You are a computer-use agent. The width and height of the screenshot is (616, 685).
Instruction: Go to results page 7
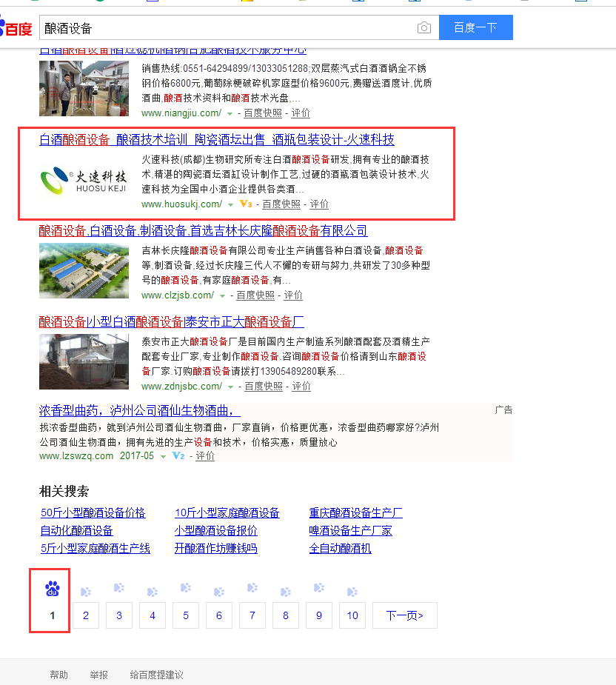252,615
